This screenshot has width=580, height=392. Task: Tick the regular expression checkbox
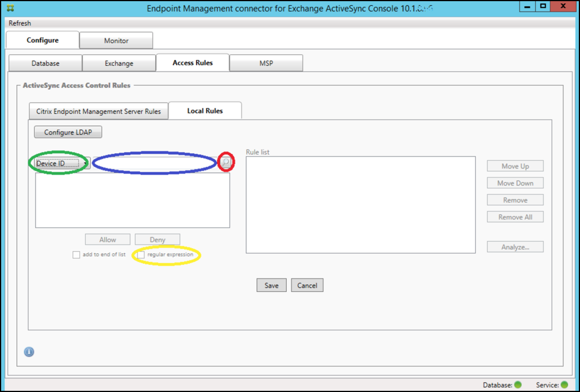click(x=141, y=255)
